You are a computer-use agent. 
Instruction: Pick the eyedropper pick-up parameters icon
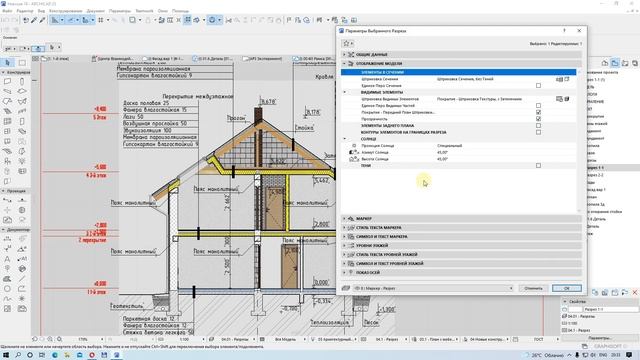click(x=34, y=20)
